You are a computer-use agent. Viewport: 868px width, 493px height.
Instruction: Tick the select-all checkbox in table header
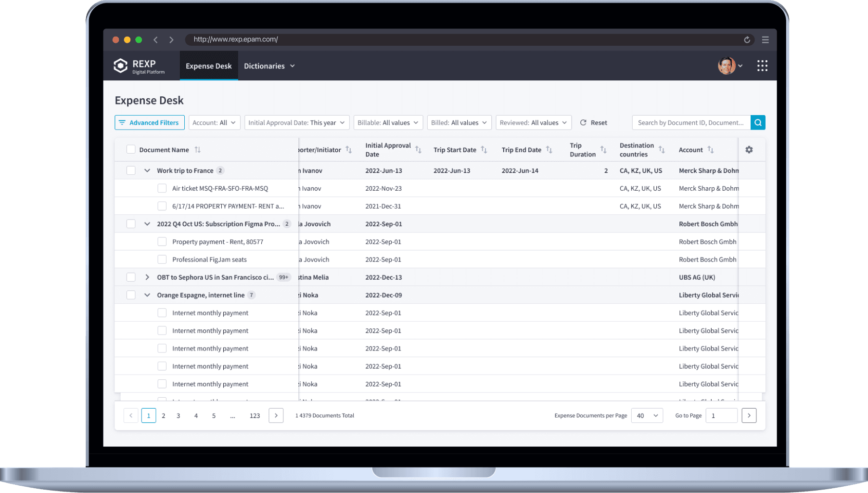point(131,149)
